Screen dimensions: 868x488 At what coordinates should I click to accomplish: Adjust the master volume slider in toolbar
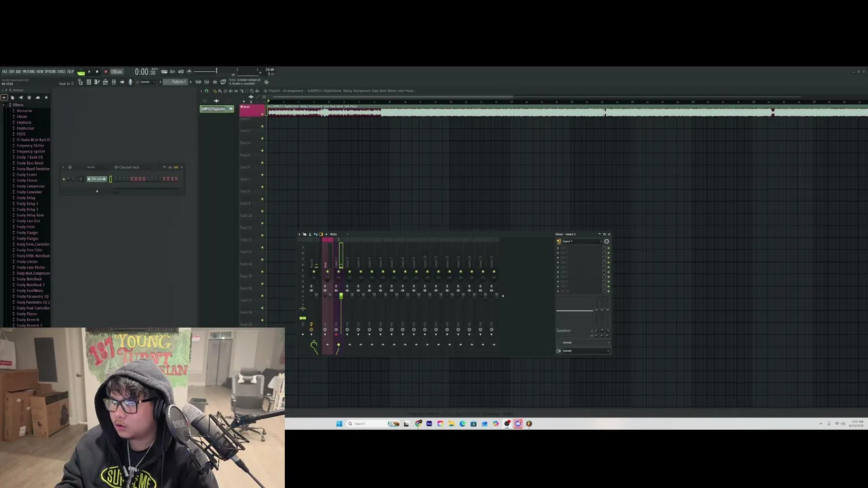coord(204,71)
